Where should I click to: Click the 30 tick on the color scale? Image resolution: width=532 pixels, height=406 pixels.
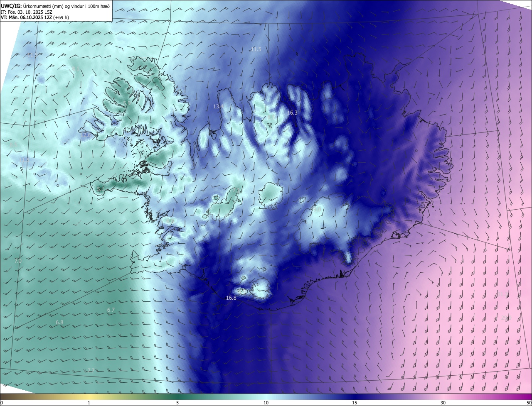443,403
